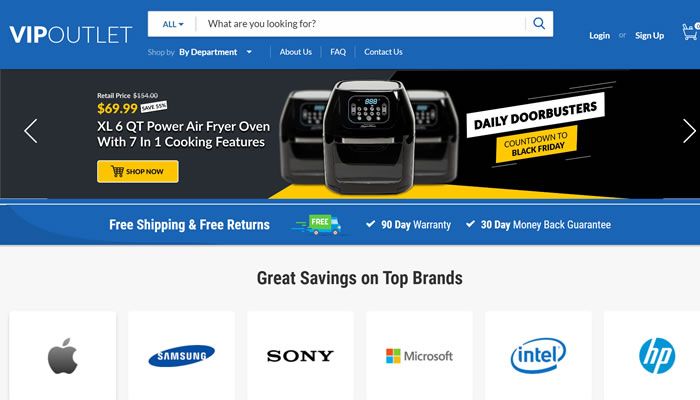This screenshot has height=400, width=700.
Task: Expand the ALL category dropdown
Action: pyautogui.click(x=173, y=24)
